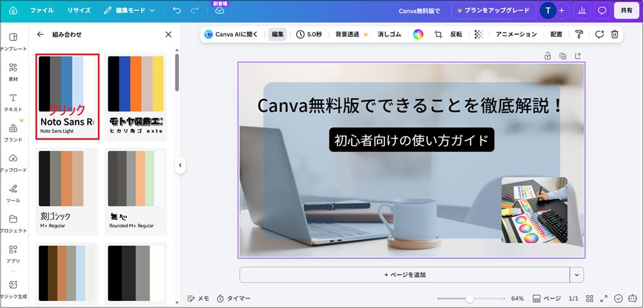
Task: Go back from 組み合わせ panel
Action: point(40,35)
